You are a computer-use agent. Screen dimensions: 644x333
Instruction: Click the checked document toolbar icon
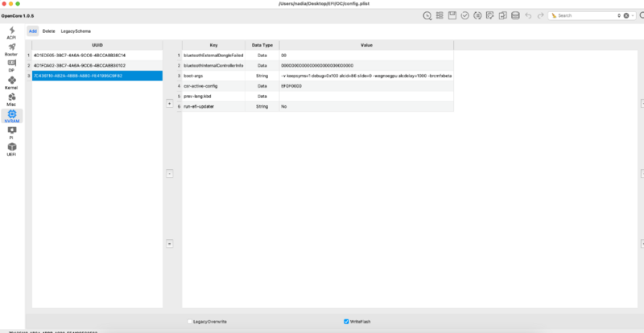(x=490, y=15)
